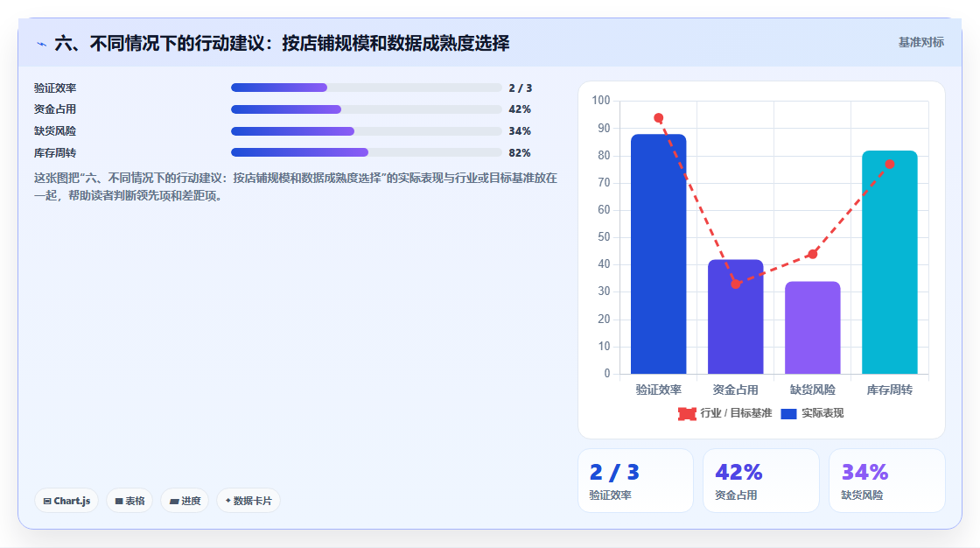Click the 基准对标 label in header
The image size is (980, 548).
[920, 43]
